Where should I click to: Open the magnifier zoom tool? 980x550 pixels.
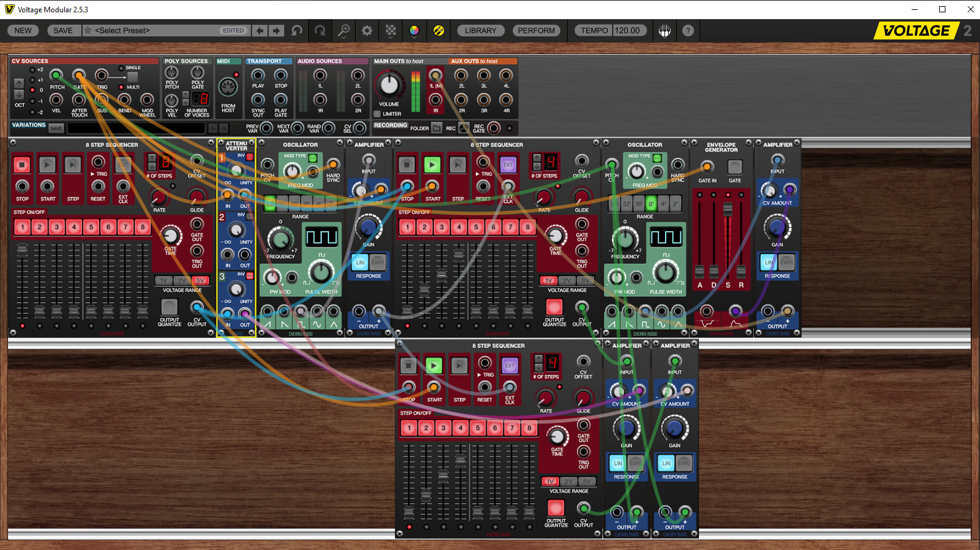[x=344, y=30]
